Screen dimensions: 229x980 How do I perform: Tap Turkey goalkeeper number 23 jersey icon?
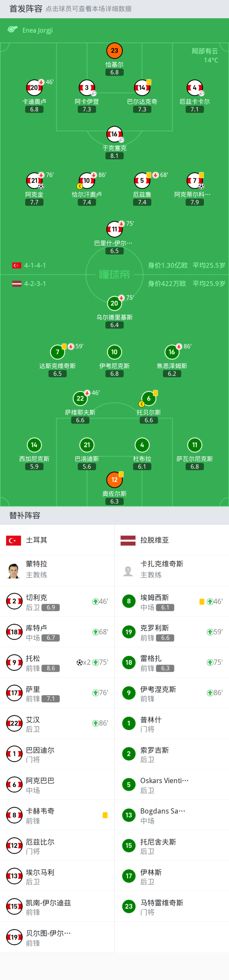click(114, 51)
